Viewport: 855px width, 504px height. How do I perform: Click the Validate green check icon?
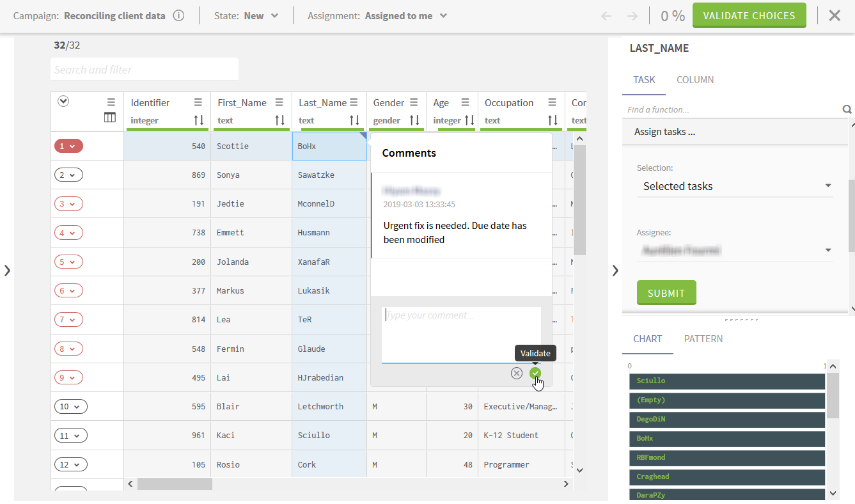[535, 373]
